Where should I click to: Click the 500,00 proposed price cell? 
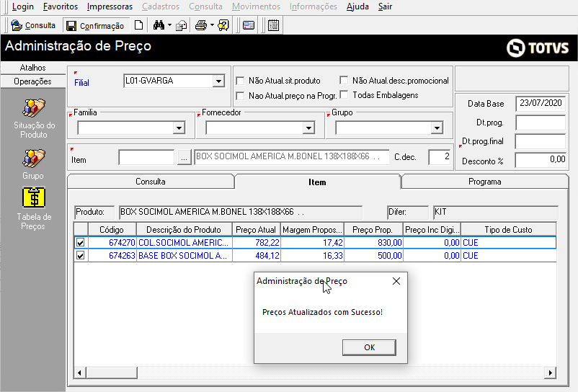(373, 256)
